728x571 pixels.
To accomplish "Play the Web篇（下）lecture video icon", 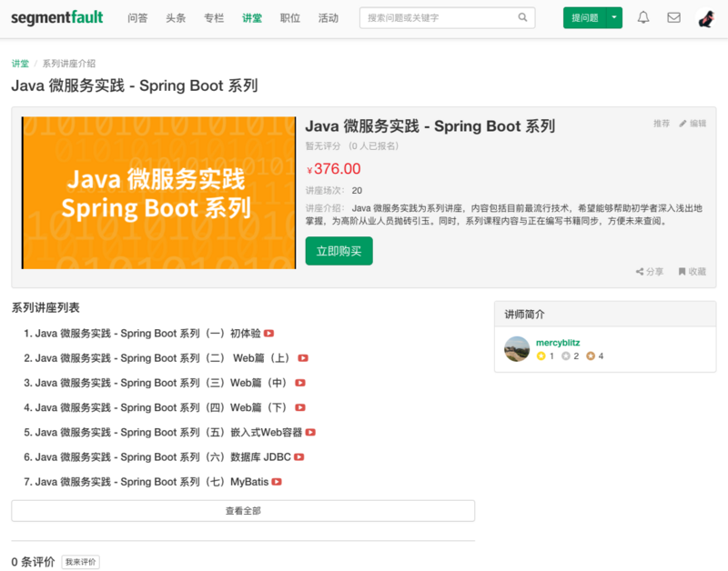I will coord(298,407).
